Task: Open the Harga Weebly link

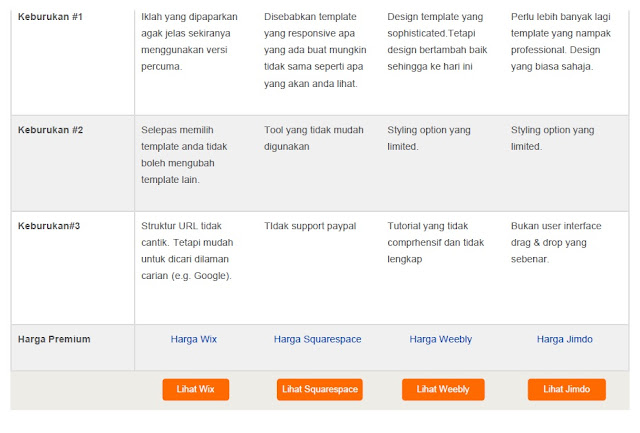Action: point(441,339)
